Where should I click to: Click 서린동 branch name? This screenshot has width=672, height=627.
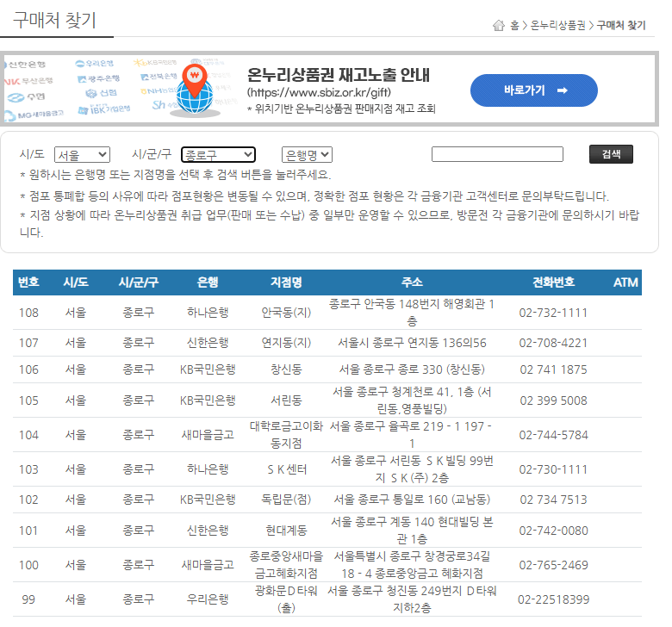(x=286, y=400)
